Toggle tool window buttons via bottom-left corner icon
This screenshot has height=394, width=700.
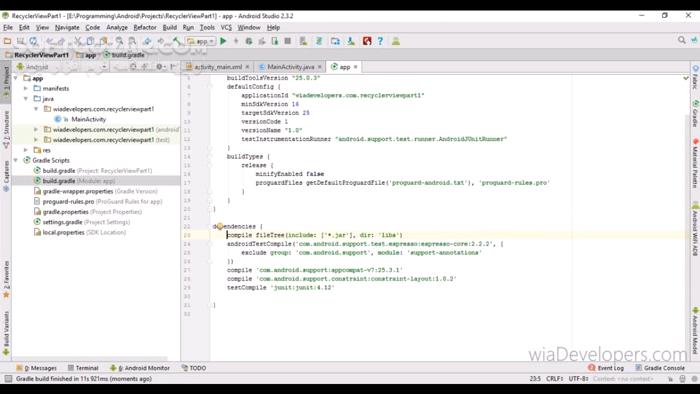[8, 379]
